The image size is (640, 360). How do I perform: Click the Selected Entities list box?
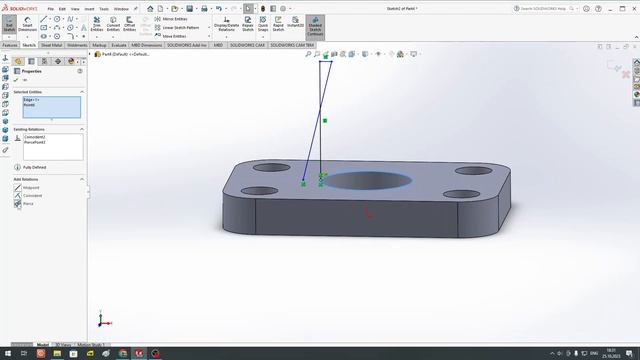click(52, 107)
